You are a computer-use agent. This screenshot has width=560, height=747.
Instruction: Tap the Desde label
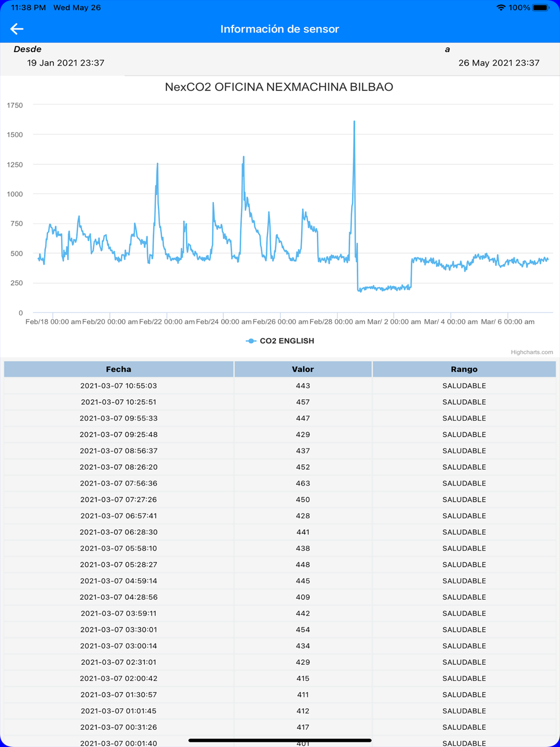27,49
